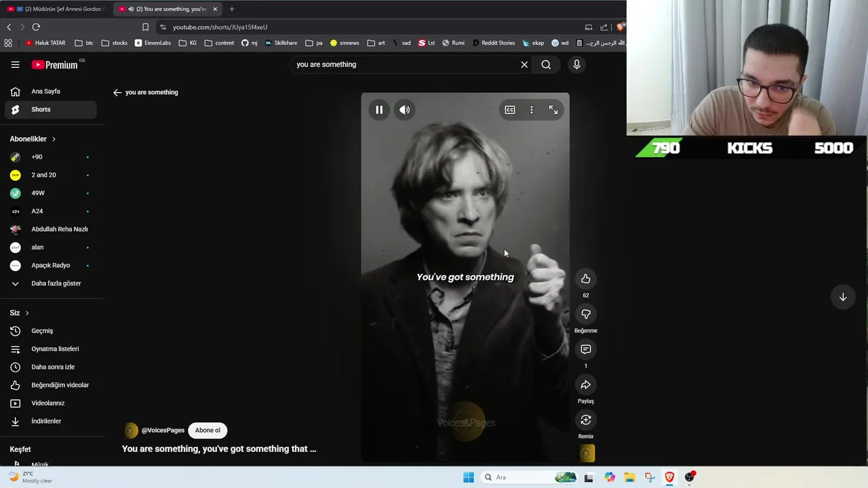The image size is (868, 488).
Task: Open the Apaçık Radyo channel
Action: pos(50,265)
